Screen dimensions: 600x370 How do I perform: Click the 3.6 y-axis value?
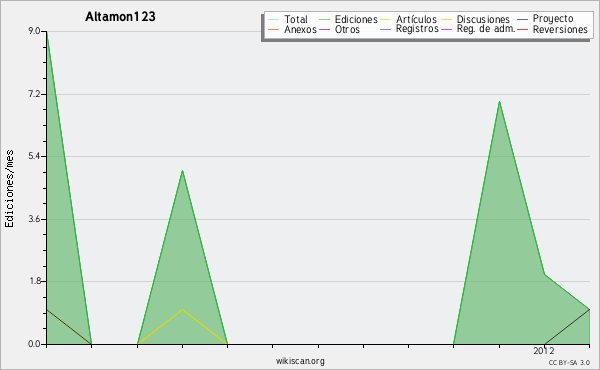point(34,219)
